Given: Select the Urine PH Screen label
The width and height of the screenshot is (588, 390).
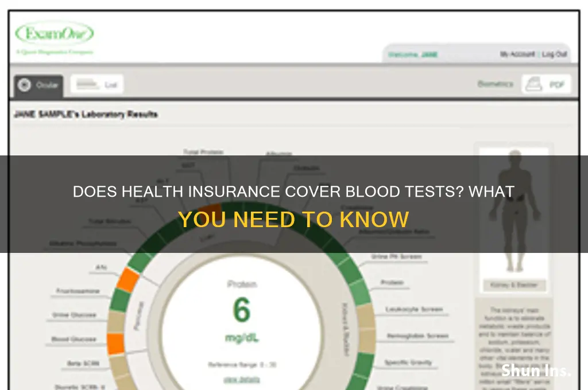Looking at the screenshot, I should (396, 256).
